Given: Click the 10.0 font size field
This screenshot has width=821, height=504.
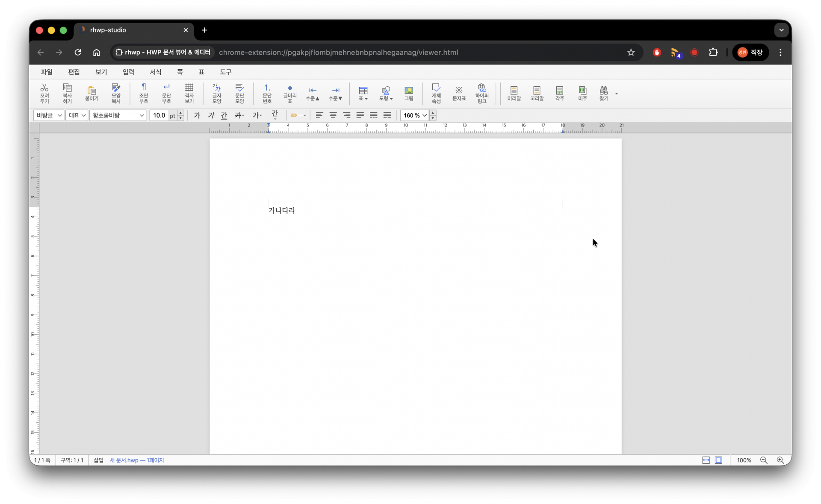Looking at the screenshot, I should 159,115.
